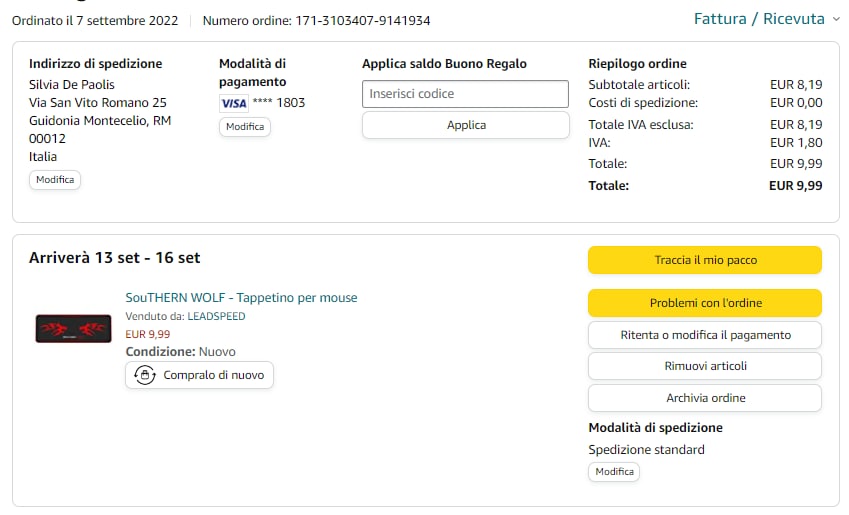Click the VISA card logo icon
This screenshot has height=515, width=849.
point(233,103)
